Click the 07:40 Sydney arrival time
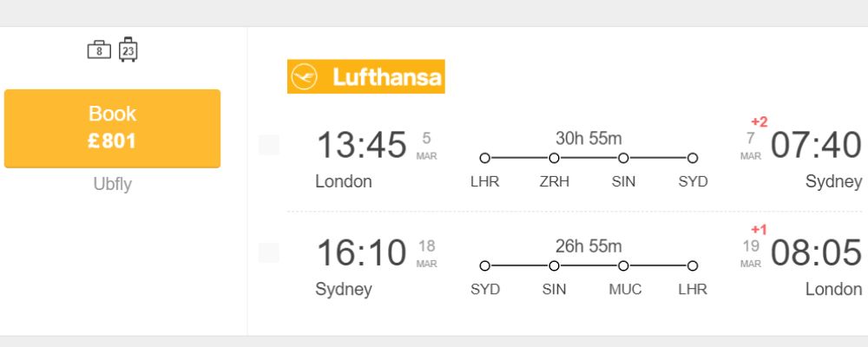 coord(816,145)
